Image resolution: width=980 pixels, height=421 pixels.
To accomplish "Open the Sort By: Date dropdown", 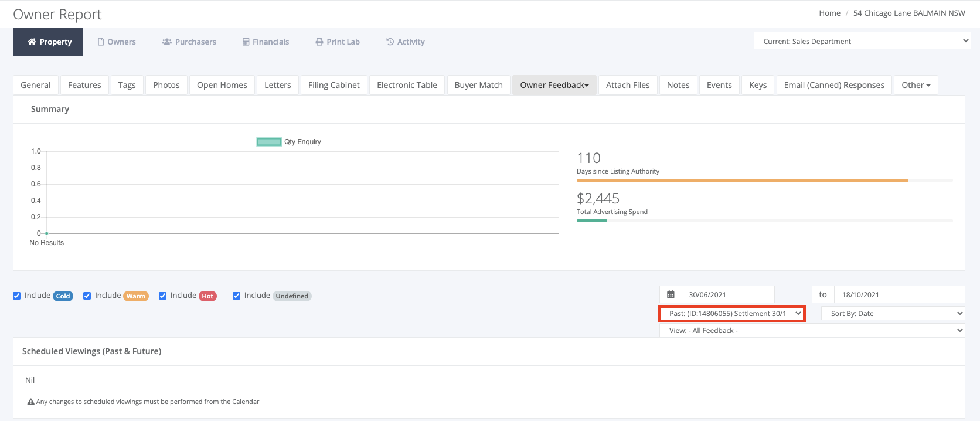I will pos(893,314).
